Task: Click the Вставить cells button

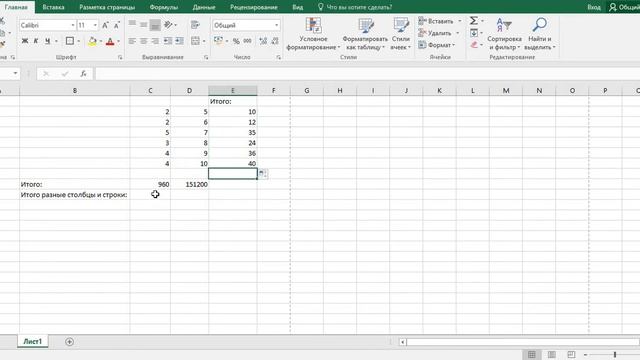Action: pyautogui.click(x=436, y=21)
